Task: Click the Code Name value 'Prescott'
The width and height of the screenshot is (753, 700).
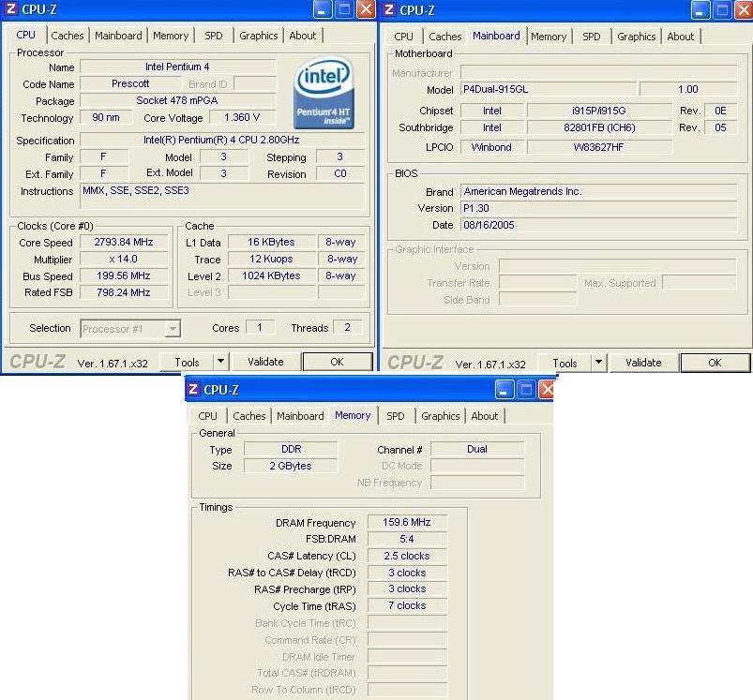Action: pyautogui.click(x=130, y=83)
